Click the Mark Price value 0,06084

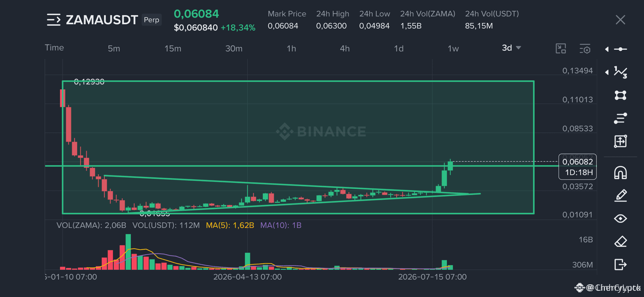[x=283, y=26]
